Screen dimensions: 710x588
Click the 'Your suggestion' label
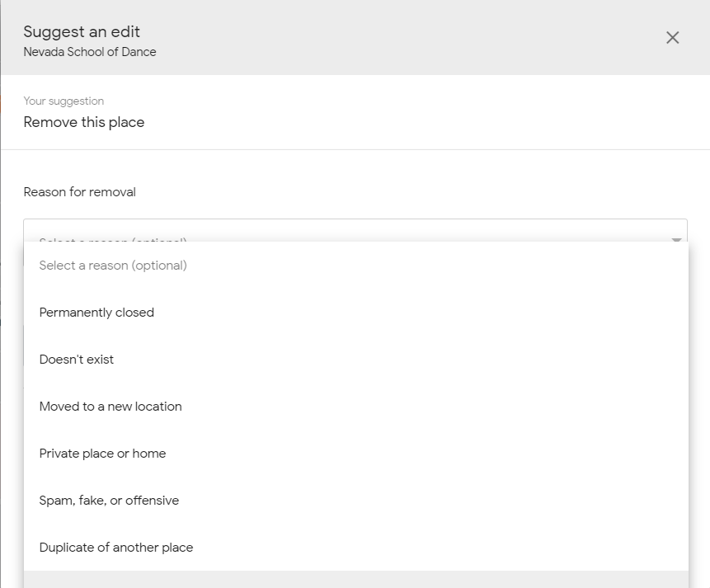(63, 101)
